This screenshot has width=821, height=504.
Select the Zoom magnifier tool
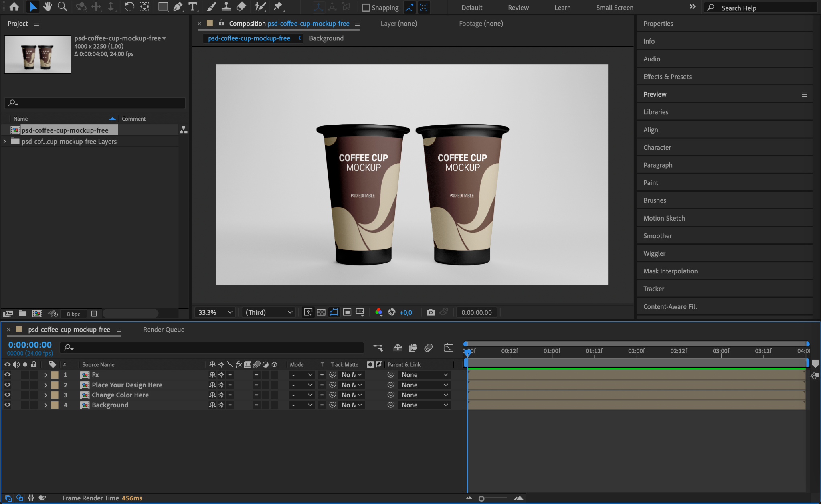click(62, 6)
